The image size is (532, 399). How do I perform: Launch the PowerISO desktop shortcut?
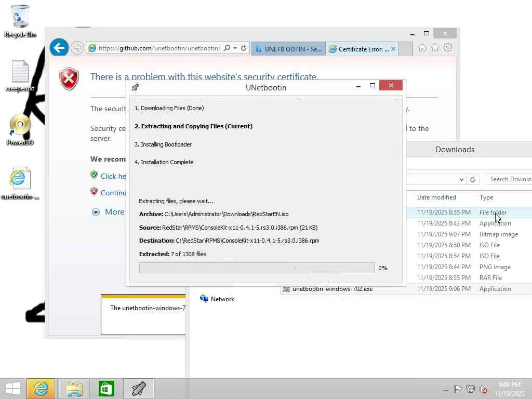20,129
